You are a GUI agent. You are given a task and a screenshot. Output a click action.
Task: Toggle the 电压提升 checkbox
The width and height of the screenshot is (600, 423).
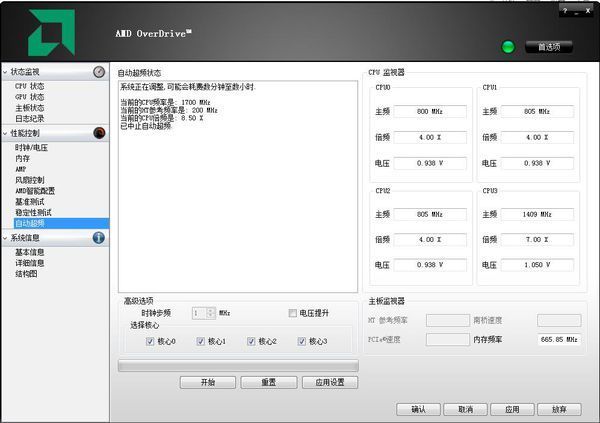coord(293,313)
